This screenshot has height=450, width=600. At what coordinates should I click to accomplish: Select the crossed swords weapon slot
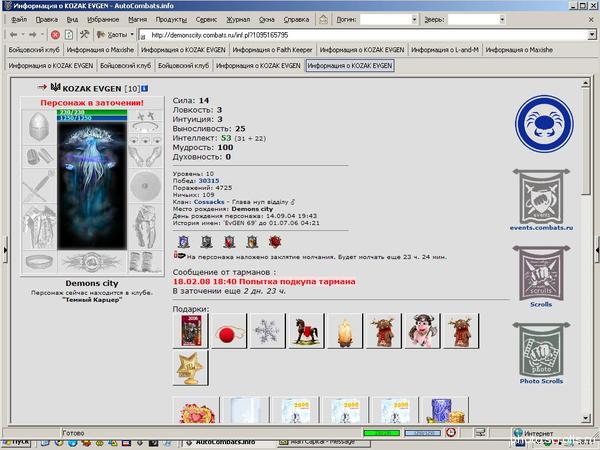tap(39, 186)
